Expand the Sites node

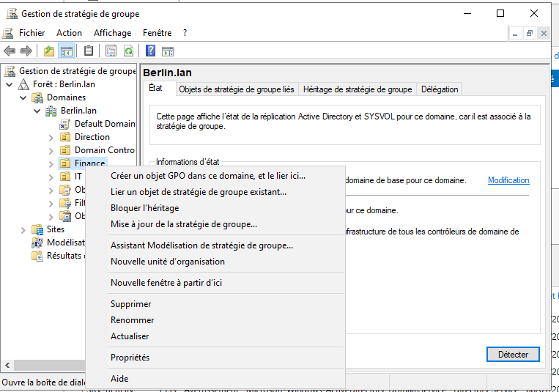coord(23,230)
